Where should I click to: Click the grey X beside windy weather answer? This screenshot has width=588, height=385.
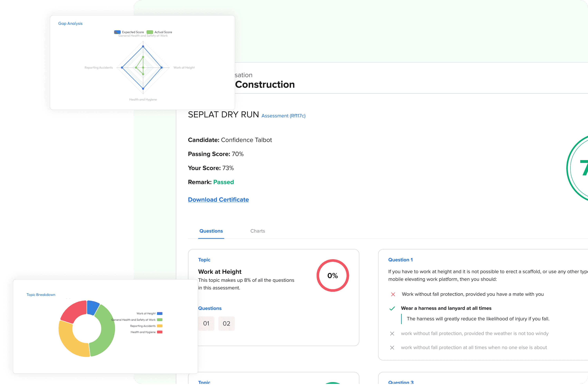tap(392, 333)
